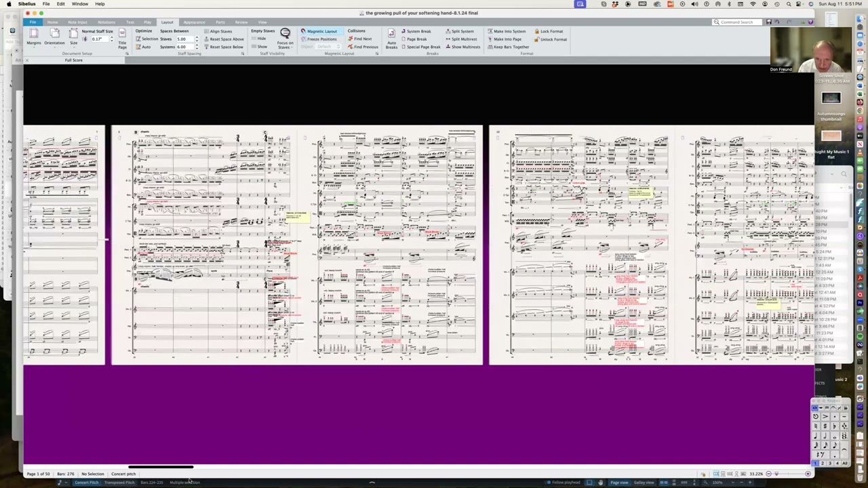Viewport: 868px width, 488px height.
Task: Expand Magnetic Layout dialog launcher
Action: [377, 54]
